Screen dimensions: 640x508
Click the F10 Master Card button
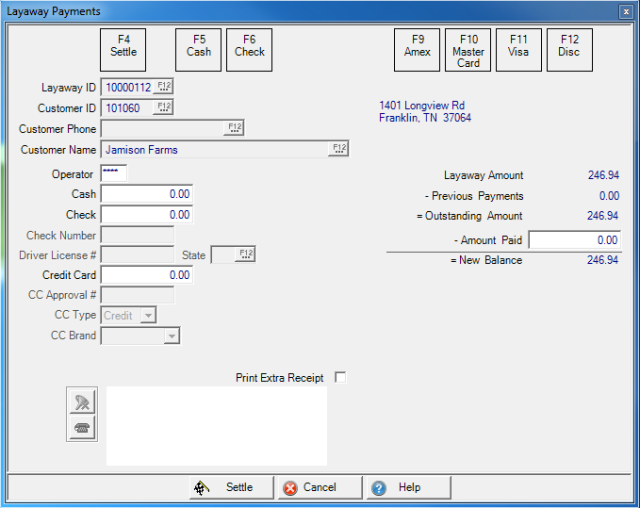pos(468,50)
